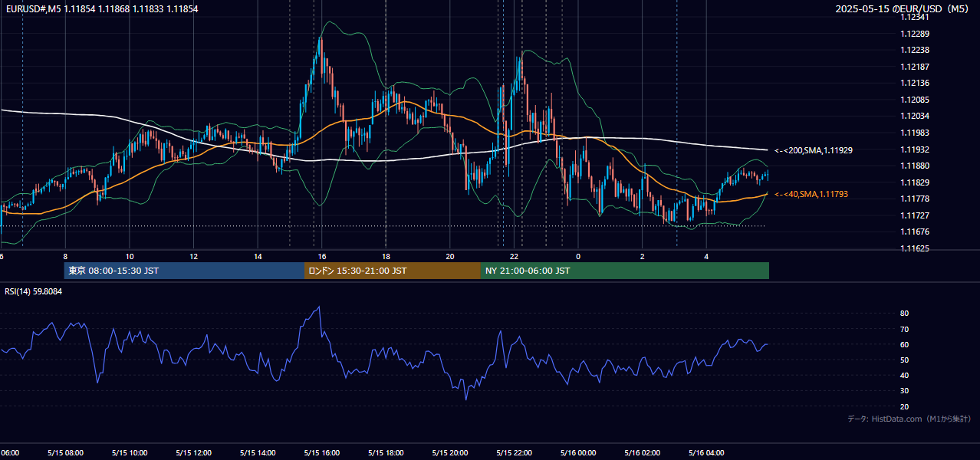Click RSI scale value 50
The image size is (980, 460).
[904, 360]
